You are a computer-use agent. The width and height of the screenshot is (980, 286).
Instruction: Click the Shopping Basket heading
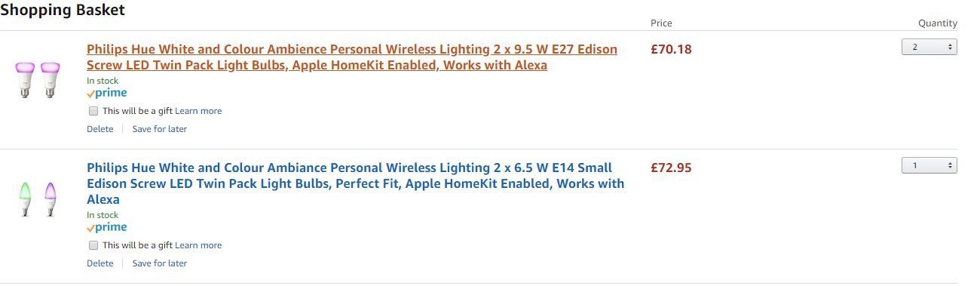point(63,10)
